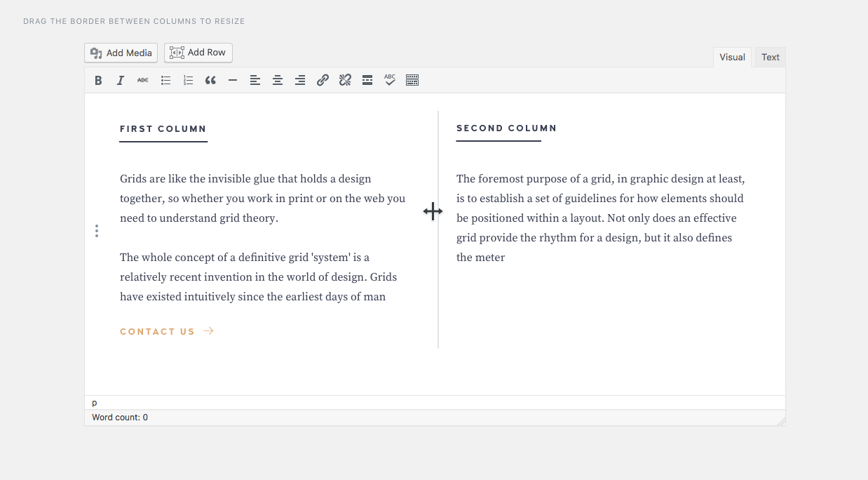Toggle the spellchecker (ABC check)
This screenshot has width=868, height=480.
tap(390, 81)
